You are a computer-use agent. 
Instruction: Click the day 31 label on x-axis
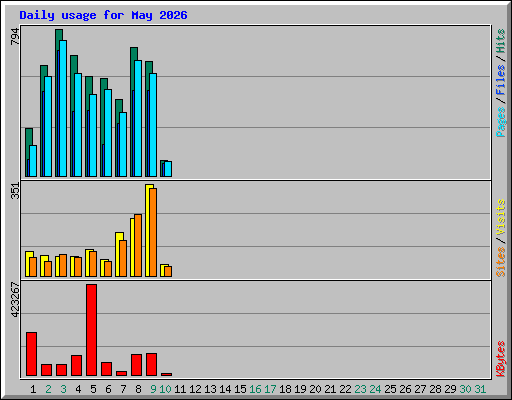coord(480,389)
